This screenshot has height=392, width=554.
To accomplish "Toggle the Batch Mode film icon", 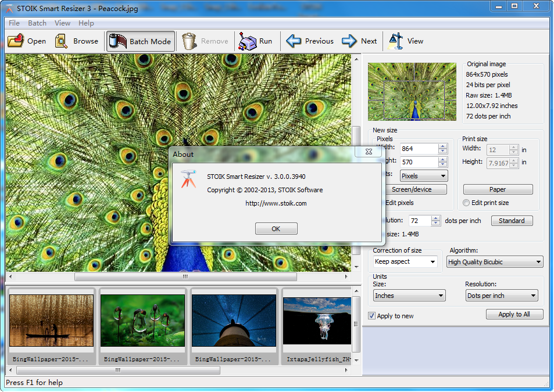I will tap(118, 41).
